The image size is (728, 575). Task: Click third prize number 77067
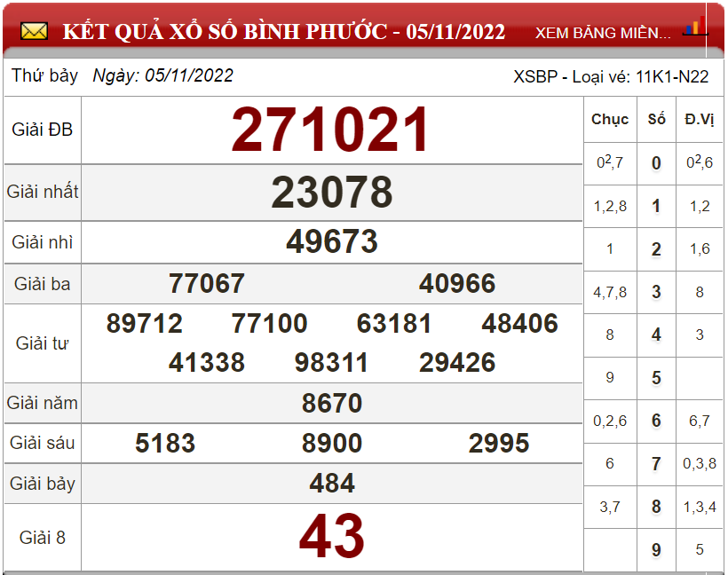207,284
